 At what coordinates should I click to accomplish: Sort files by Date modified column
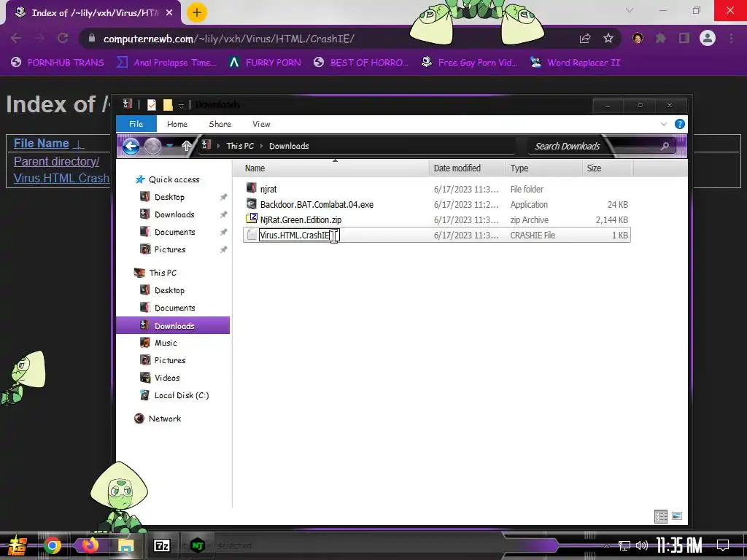(467, 168)
